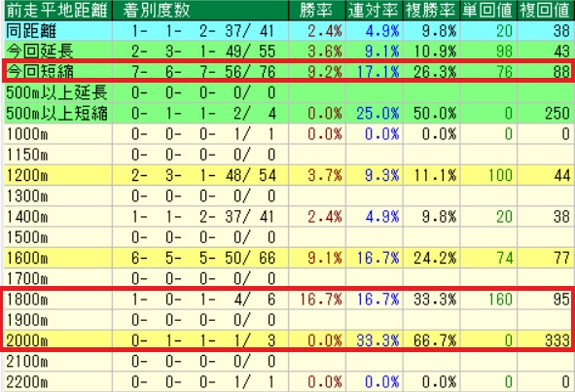Screen dimensions: 575x392
Task: Select the 1300m row label
Action: click(27, 196)
